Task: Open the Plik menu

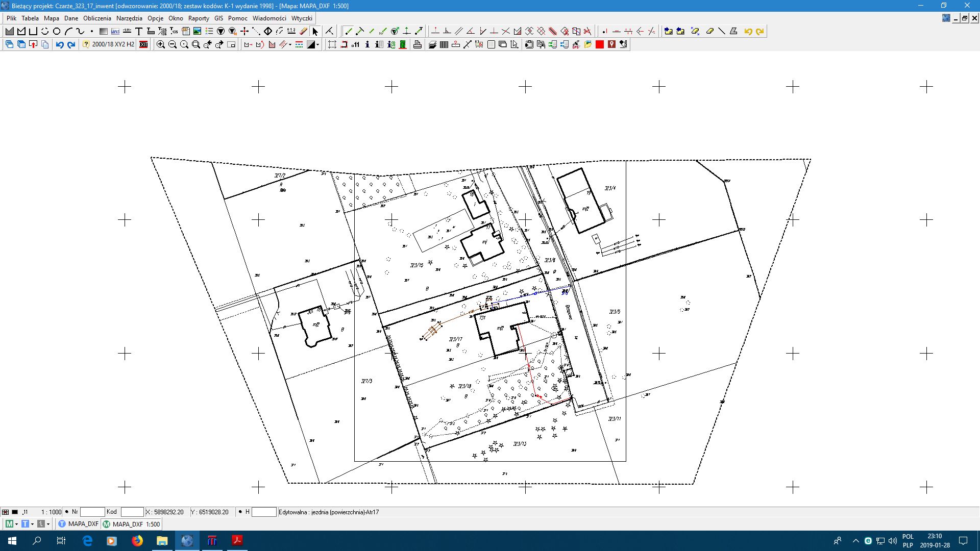Action: (x=11, y=18)
